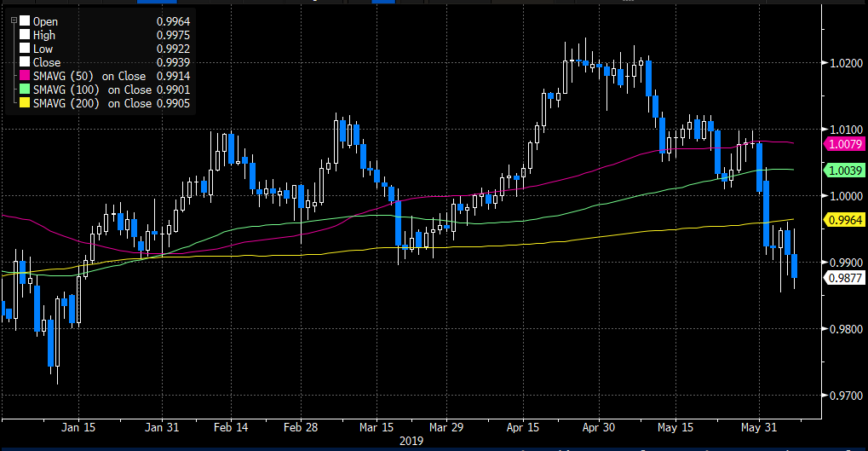Click the white swatch next to High

(25, 35)
